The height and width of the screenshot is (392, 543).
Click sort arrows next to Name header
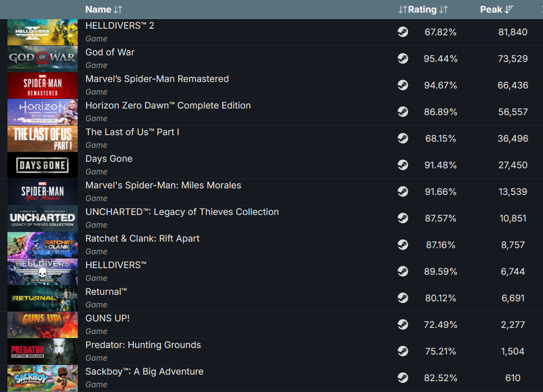pos(118,10)
